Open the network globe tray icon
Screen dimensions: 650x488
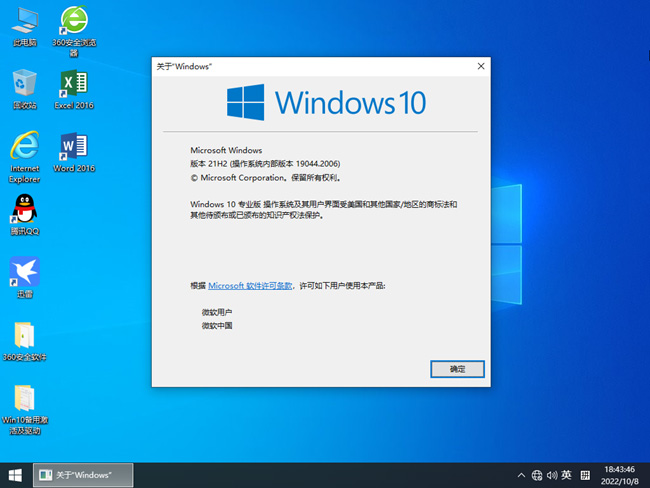537,476
